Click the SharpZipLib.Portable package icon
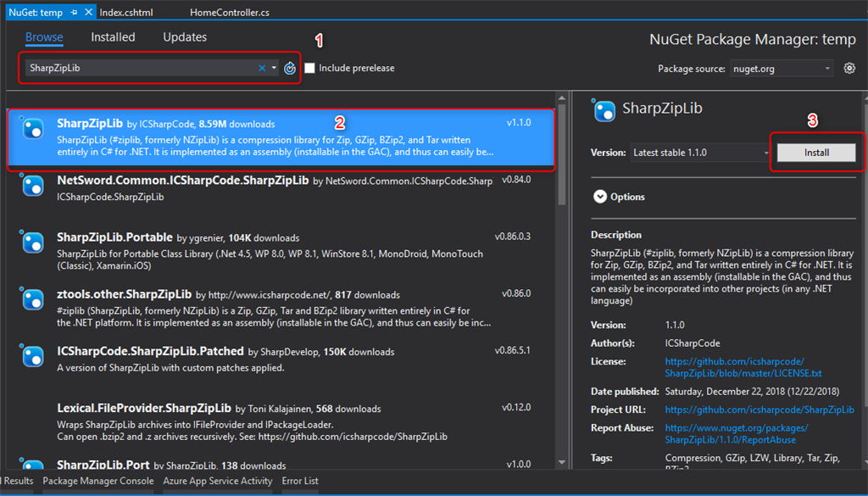This screenshot has height=496, width=868. point(33,242)
